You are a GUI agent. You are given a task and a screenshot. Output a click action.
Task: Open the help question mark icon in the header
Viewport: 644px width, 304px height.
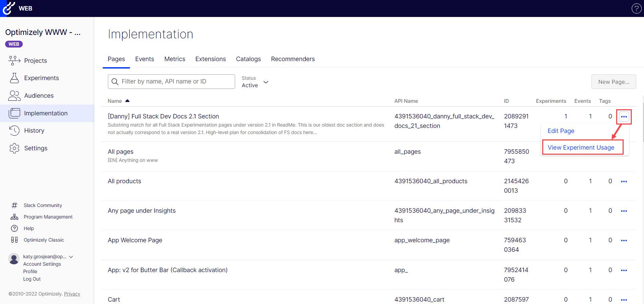coord(636,8)
